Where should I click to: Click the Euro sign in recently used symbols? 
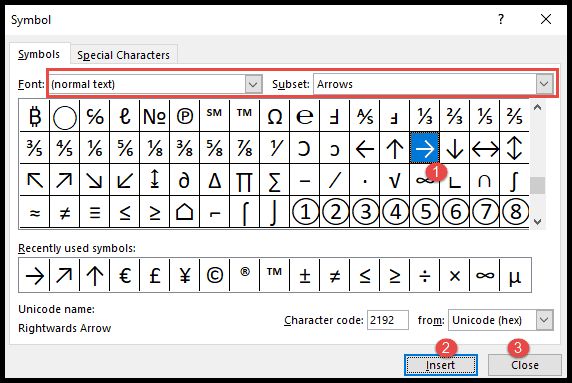tap(125, 275)
